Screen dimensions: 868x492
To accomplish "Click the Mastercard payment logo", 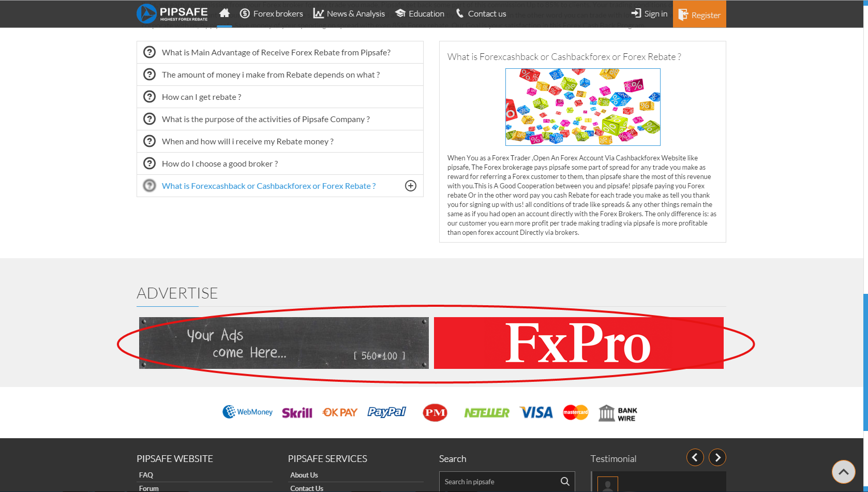I will [x=576, y=412].
